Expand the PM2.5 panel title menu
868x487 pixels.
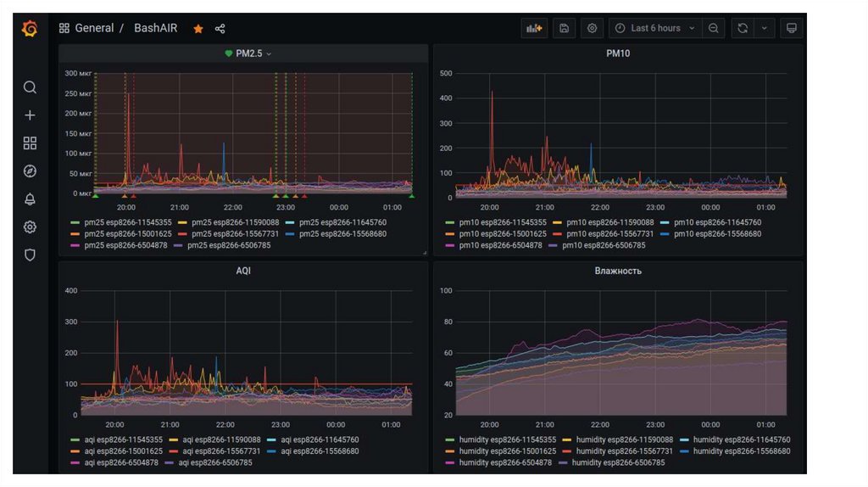[x=248, y=53]
